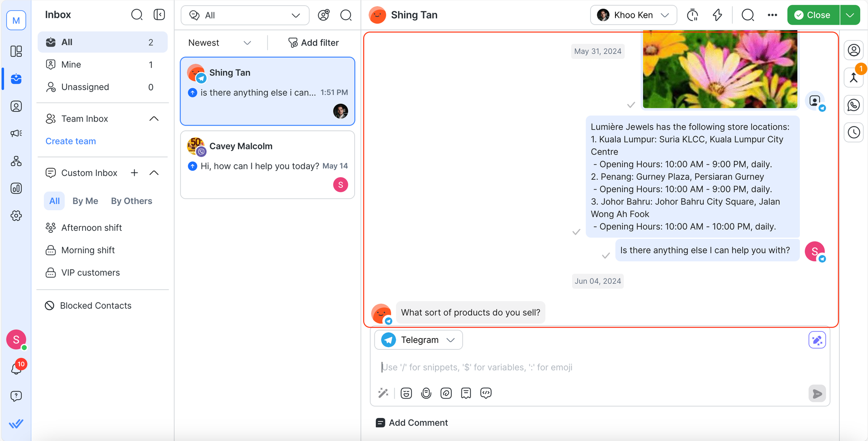The width and height of the screenshot is (868, 441).
Task: Open the emoji picker in composer
Action: 406,393
